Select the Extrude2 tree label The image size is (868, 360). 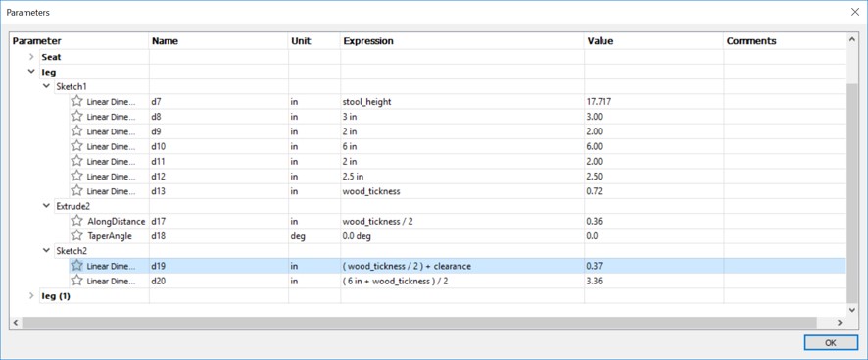[x=73, y=206]
